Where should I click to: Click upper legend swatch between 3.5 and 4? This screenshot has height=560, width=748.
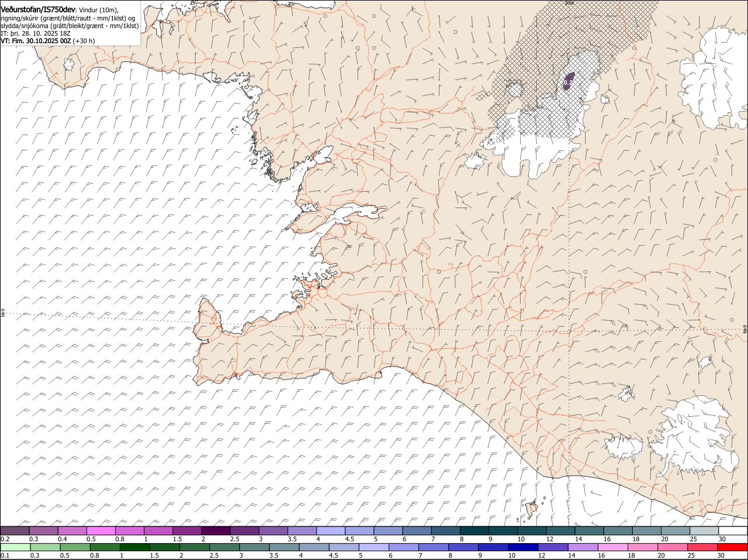coord(302,531)
